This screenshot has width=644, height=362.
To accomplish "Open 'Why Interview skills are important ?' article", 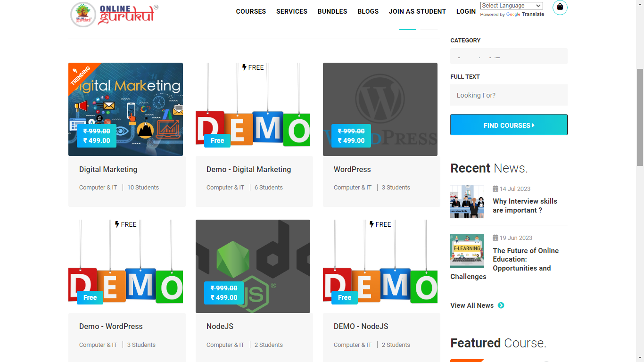I will pyautogui.click(x=525, y=206).
